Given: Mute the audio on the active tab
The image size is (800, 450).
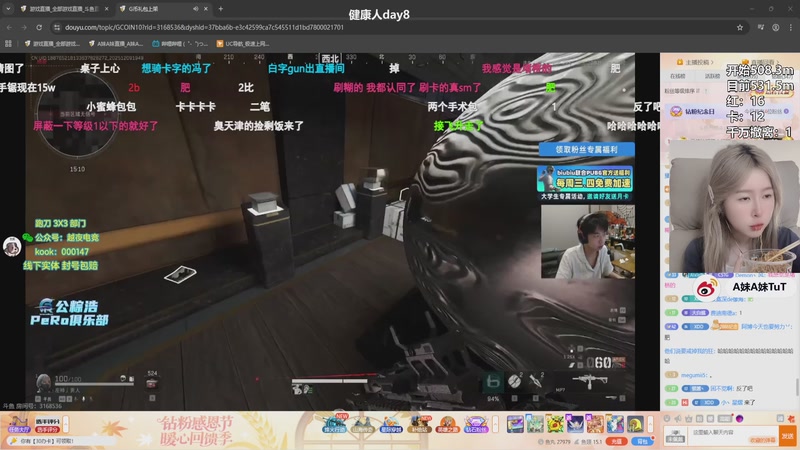Looking at the screenshot, I should point(196,9).
